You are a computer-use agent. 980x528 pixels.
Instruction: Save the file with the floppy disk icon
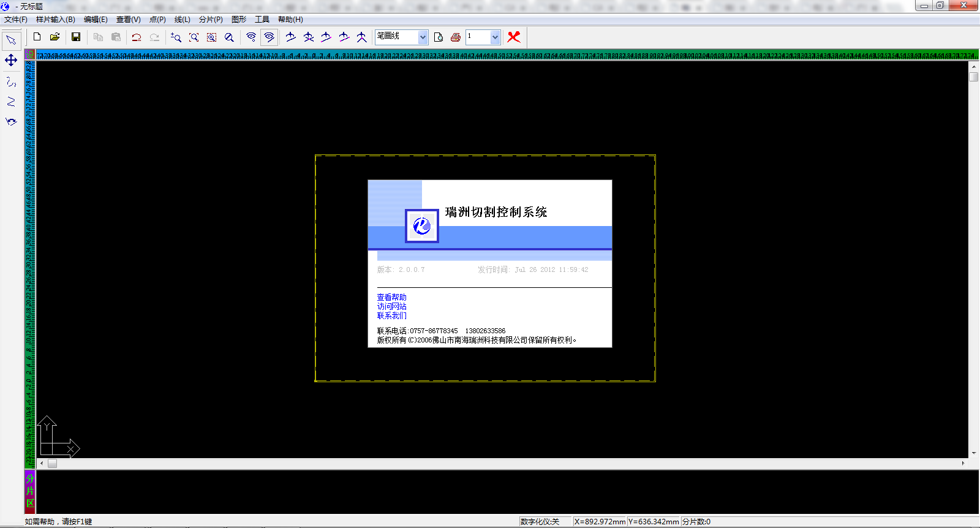pyautogui.click(x=76, y=37)
